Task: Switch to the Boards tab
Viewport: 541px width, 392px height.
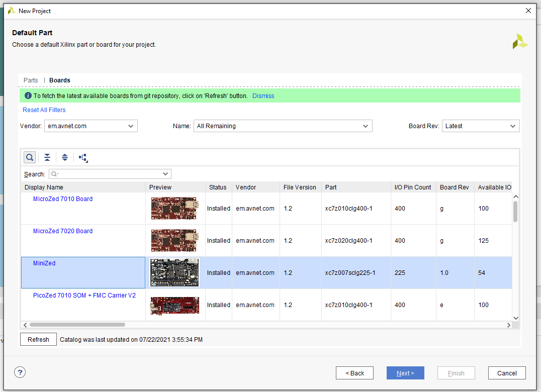Action: point(60,80)
